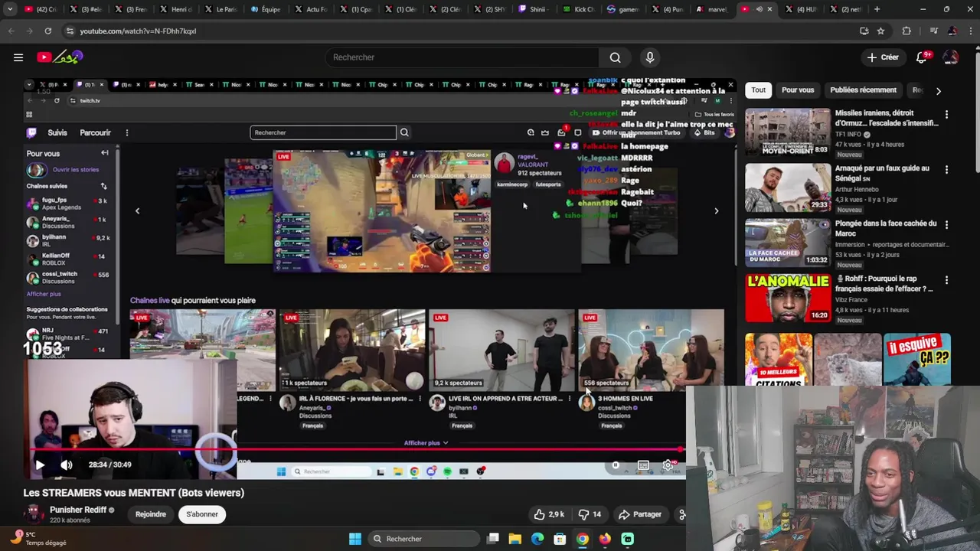The width and height of the screenshot is (980, 551).
Task: Open File Explorer from the taskbar
Action: (515, 539)
